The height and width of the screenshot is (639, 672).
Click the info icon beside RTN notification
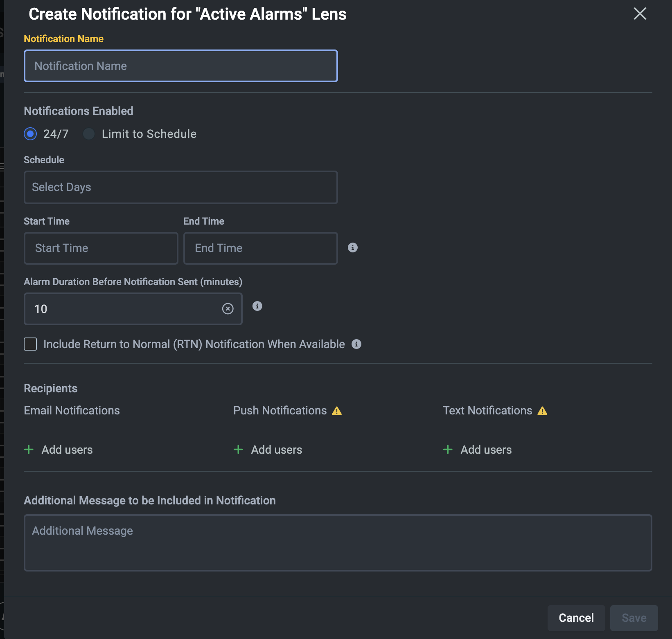pyautogui.click(x=356, y=344)
